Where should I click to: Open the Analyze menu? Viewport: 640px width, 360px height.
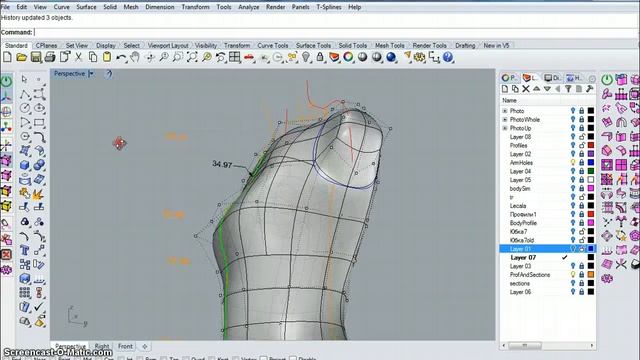(249, 7)
